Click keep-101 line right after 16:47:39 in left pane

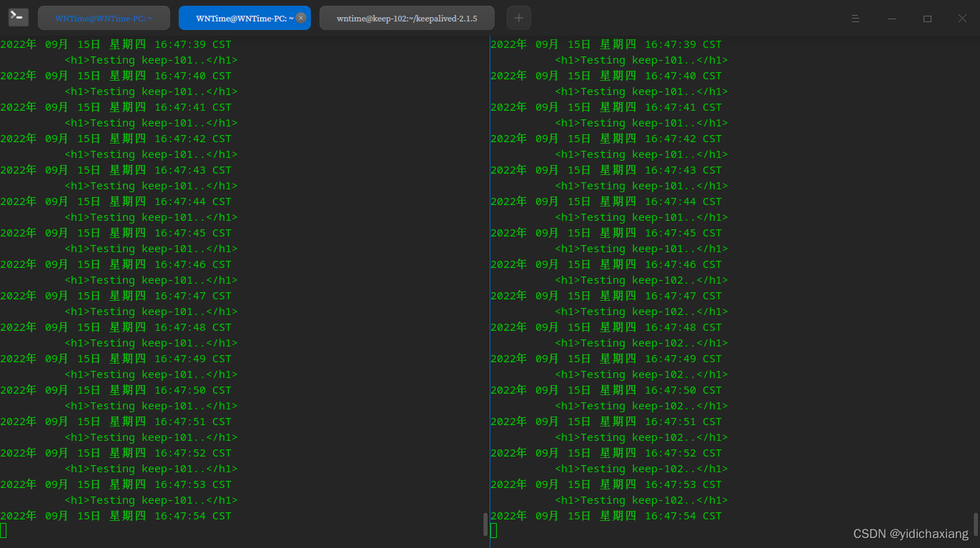[x=151, y=60]
